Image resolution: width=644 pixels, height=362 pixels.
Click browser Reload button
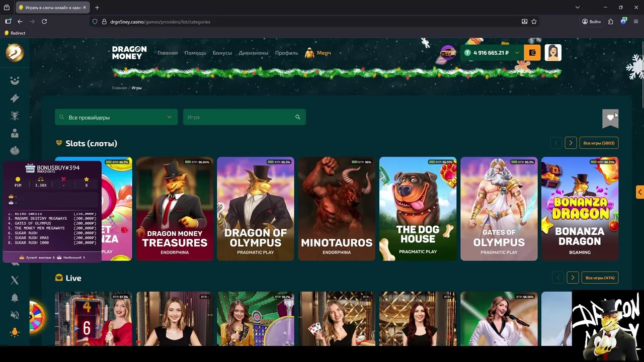[x=44, y=22]
